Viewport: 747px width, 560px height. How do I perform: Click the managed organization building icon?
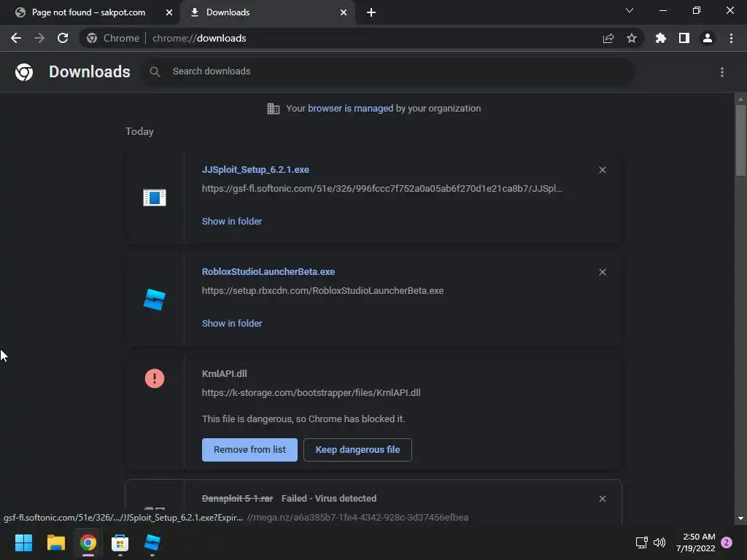(x=274, y=109)
